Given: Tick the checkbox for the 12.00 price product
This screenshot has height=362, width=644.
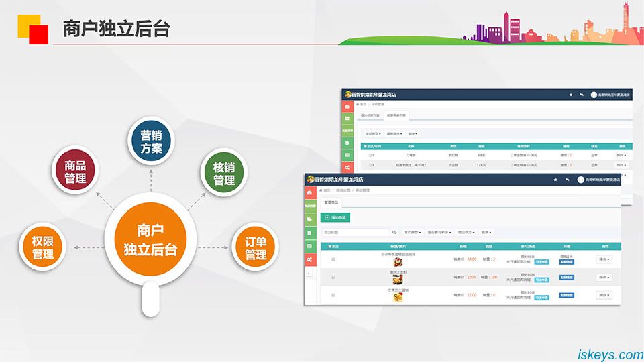Looking at the screenshot, I should [333, 295].
